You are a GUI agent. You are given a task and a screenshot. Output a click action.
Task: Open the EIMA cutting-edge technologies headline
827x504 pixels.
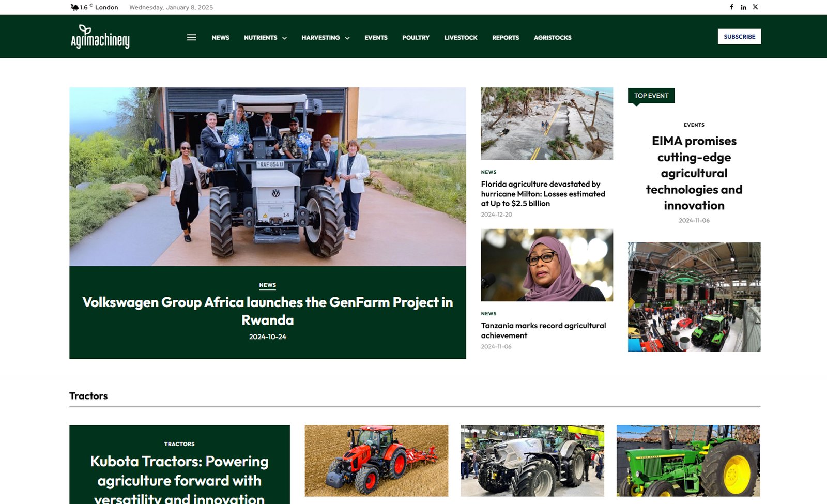(694, 173)
